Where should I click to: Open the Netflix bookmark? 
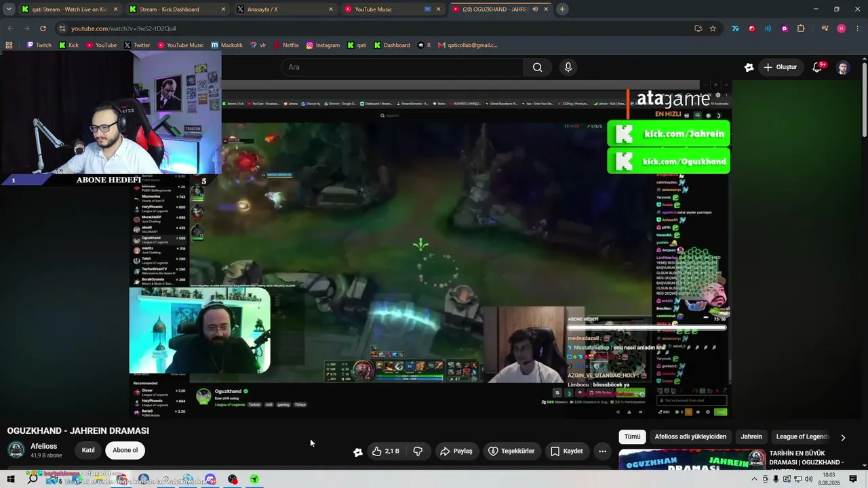(x=286, y=45)
